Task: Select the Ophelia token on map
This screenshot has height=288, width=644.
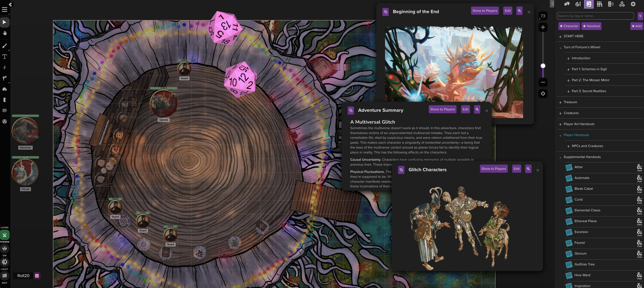Action: pos(164,104)
